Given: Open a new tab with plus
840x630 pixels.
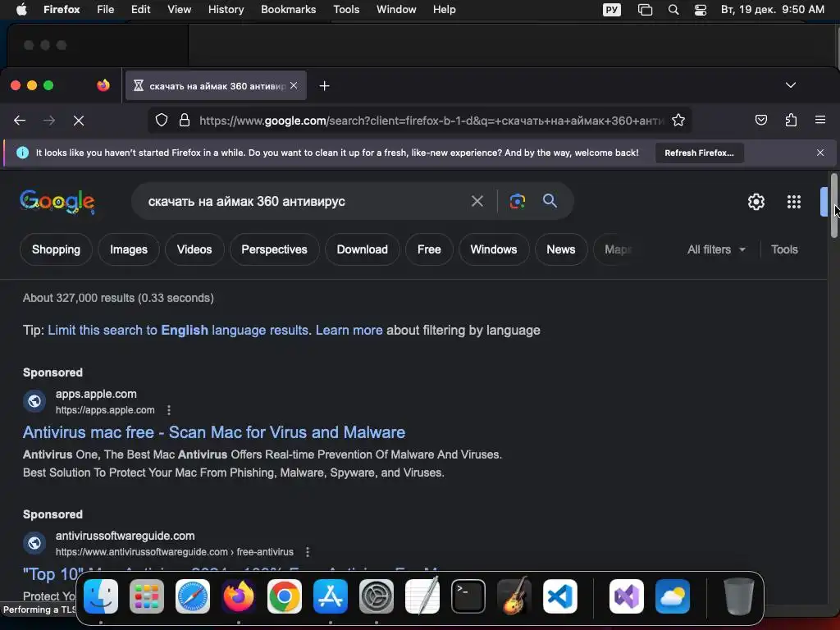Looking at the screenshot, I should click(324, 85).
